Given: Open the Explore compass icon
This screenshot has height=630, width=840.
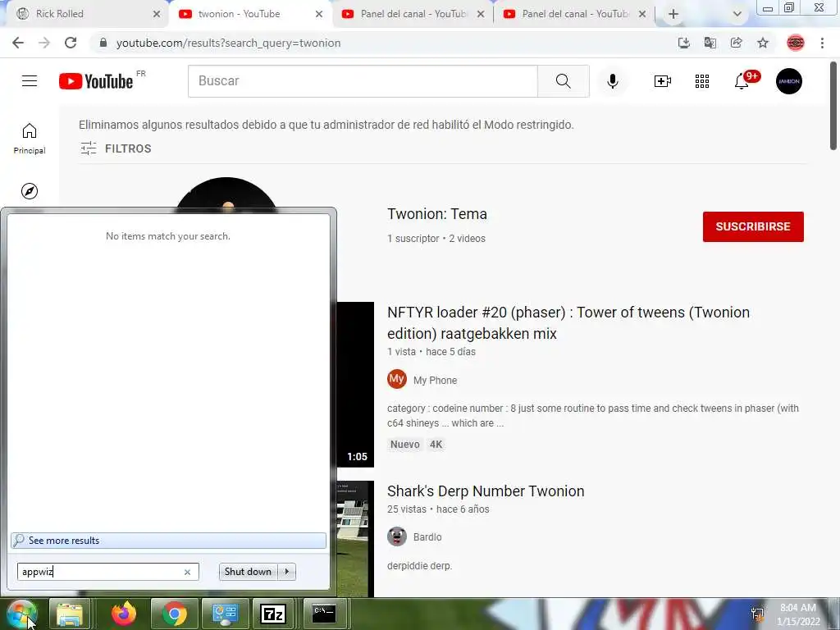Looking at the screenshot, I should click(30, 190).
